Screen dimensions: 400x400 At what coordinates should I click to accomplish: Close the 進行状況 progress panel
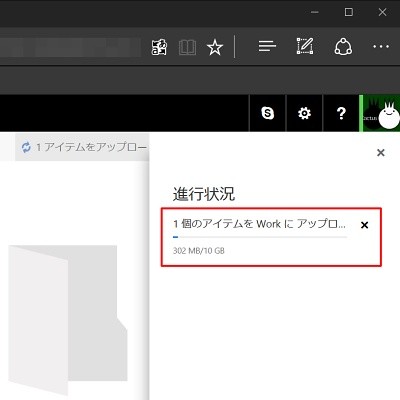pos(381,153)
